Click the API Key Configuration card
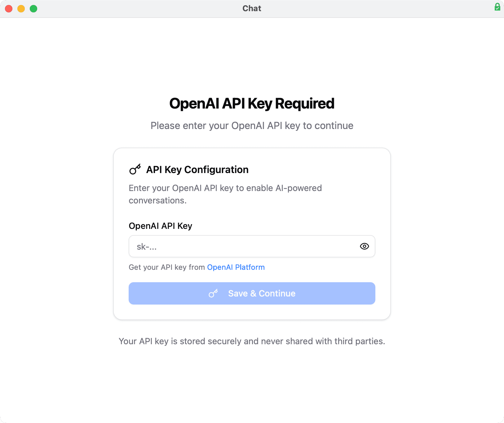The height and width of the screenshot is (423, 504). [x=252, y=233]
